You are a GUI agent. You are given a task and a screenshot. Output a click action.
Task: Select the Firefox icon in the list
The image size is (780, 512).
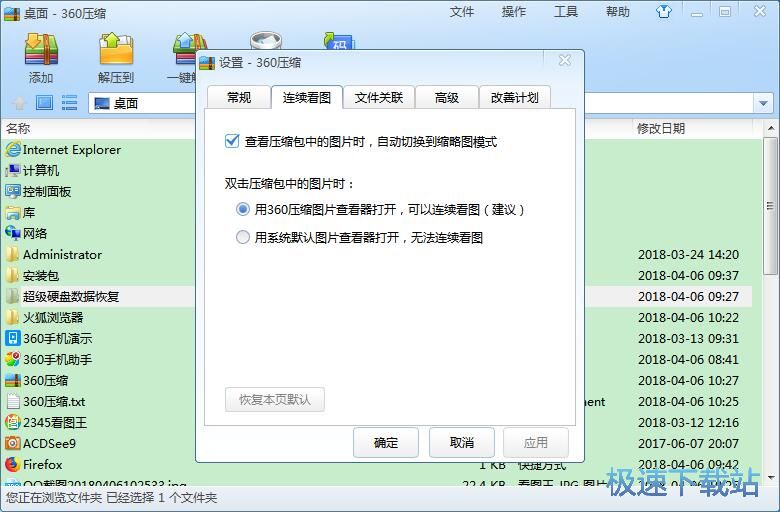[13, 464]
